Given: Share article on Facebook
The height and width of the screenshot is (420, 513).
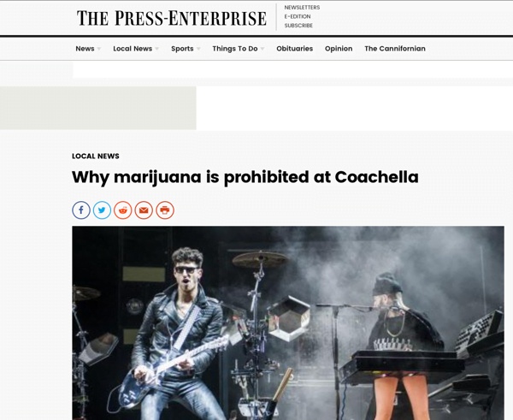Looking at the screenshot, I should point(81,210).
